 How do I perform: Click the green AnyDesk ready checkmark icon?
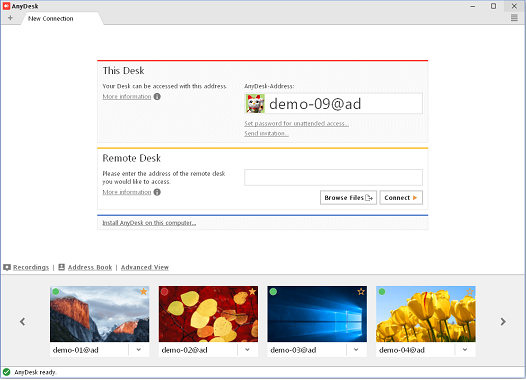tap(6, 372)
